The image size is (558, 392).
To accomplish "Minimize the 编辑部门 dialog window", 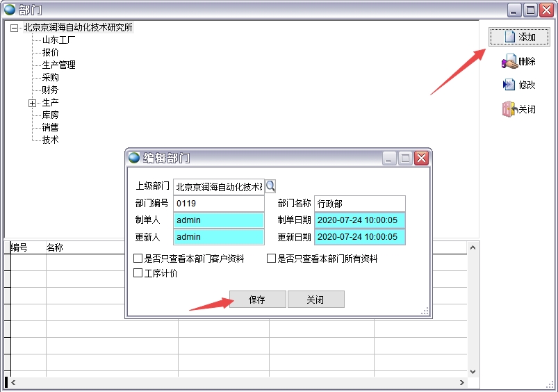I will [390, 158].
